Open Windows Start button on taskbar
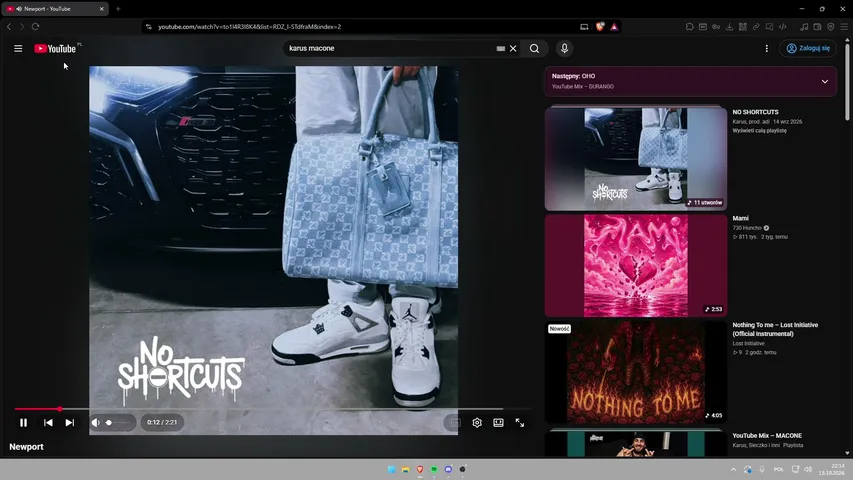The height and width of the screenshot is (480, 853). coord(391,469)
